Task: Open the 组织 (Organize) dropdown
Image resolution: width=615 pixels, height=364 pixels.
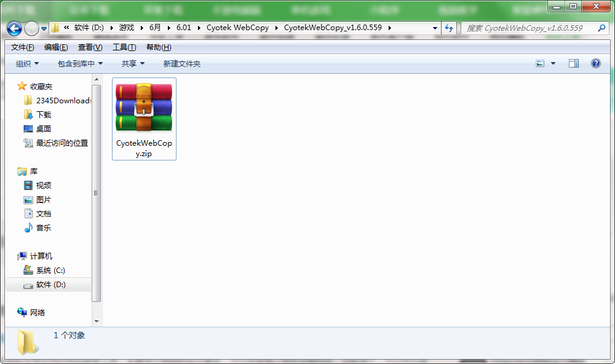Action: (26, 63)
